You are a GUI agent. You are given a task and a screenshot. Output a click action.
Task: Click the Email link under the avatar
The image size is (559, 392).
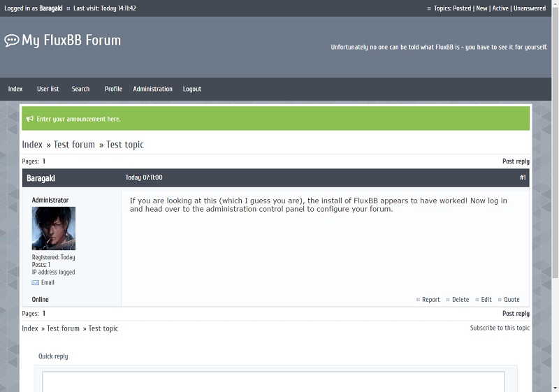(48, 282)
